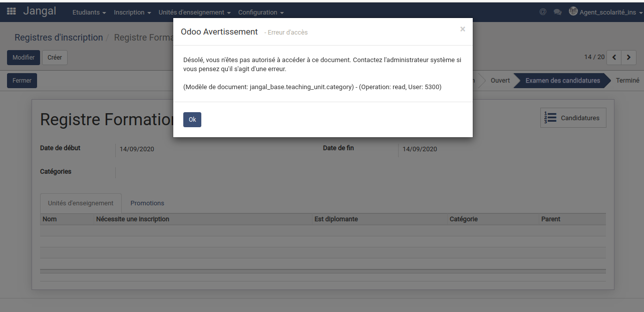Click the @ mentions icon
644x312 pixels.
(x=543, y=12)
